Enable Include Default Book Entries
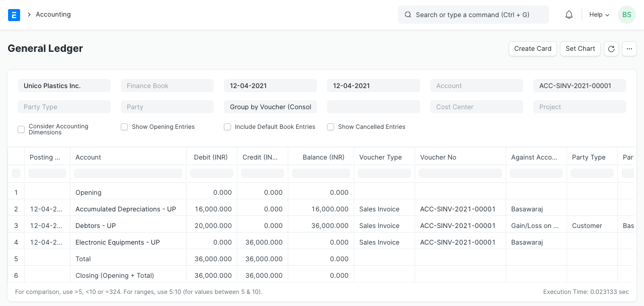This screenshot has width=644, height=306. pyautogui.click(x=227, y=127)
